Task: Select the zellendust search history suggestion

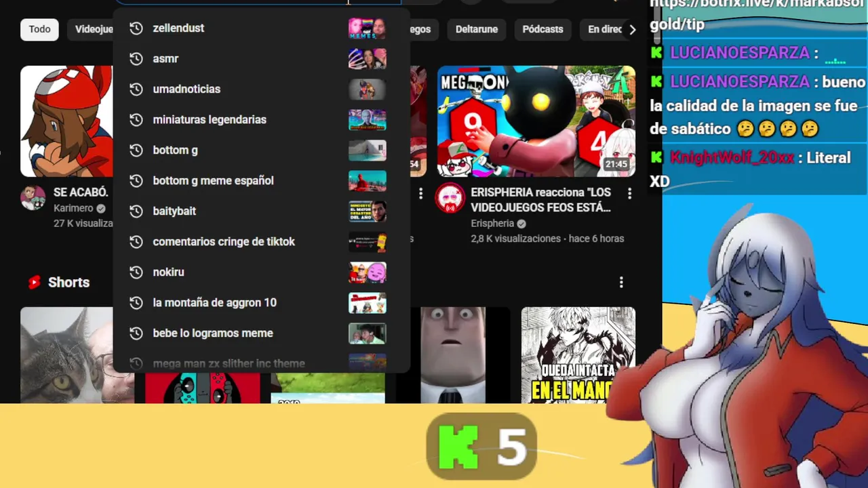Action: [261, 28]
